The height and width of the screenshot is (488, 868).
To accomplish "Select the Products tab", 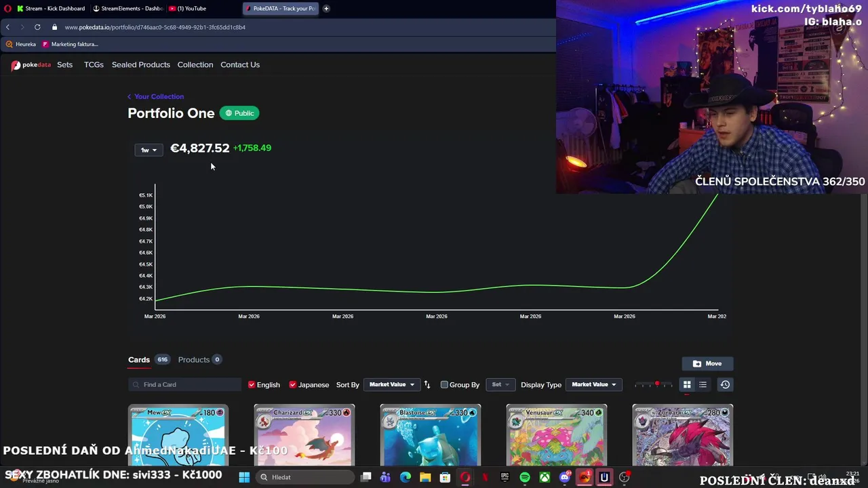I will click(194, 360).
